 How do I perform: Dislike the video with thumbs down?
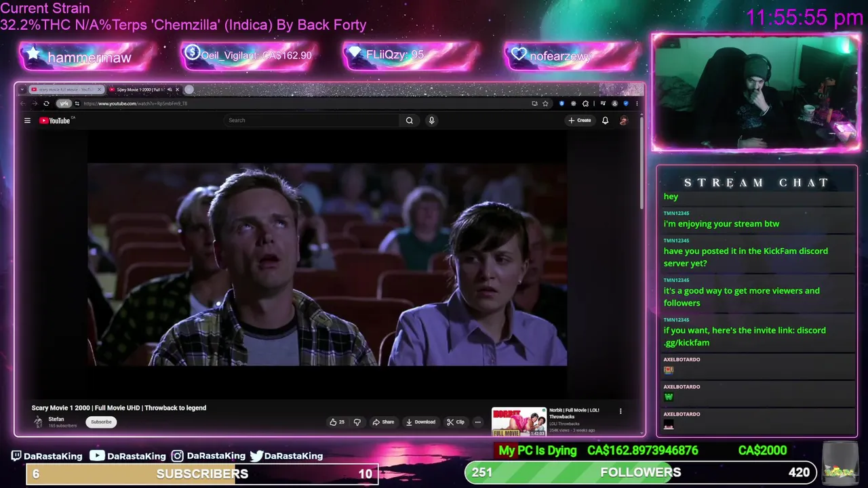pyautogui.click(x=357, y=422)
